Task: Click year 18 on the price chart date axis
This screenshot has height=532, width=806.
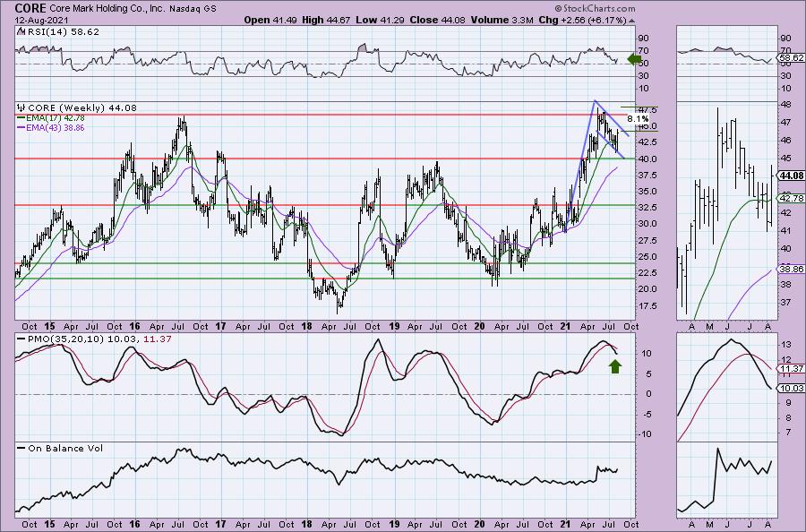Action: pyautogui.click(x=307, y=326)
